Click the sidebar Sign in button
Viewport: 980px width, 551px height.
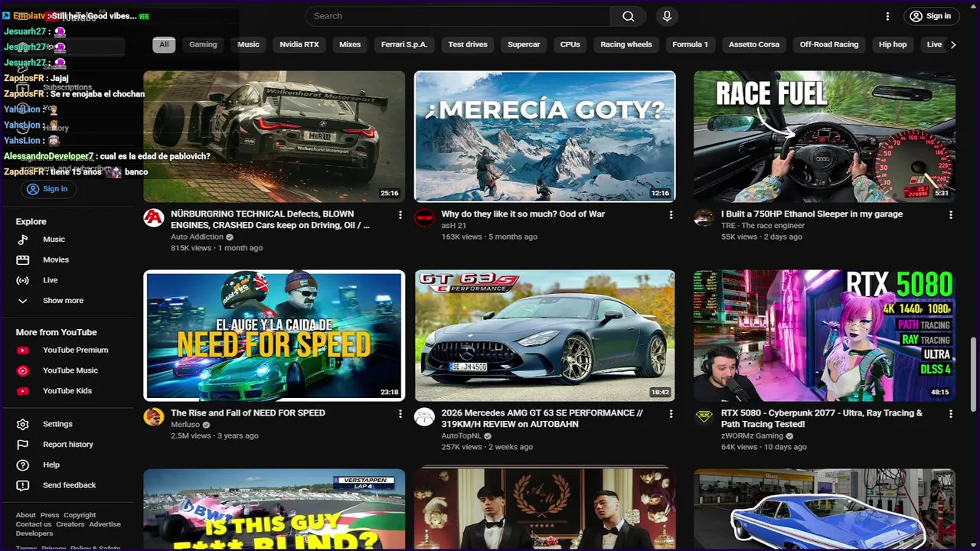(x=47, y=189)
